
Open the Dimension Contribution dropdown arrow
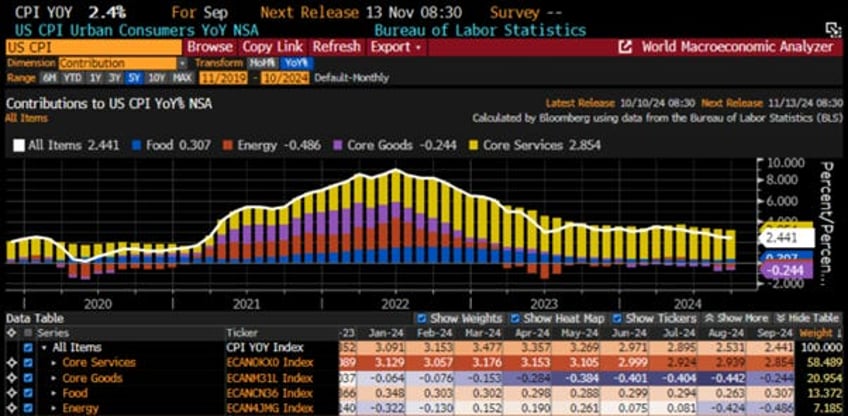click(182, 63)
